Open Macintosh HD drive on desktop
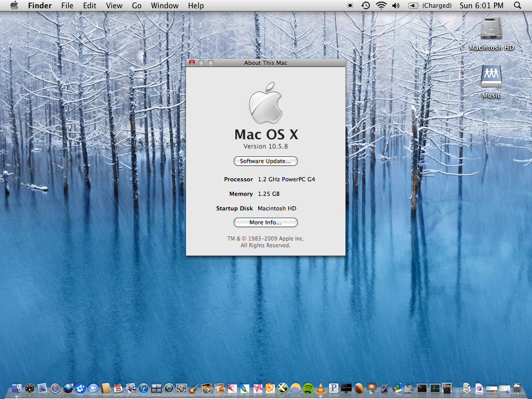The image size is (532, 399). [x=491, y=29]
